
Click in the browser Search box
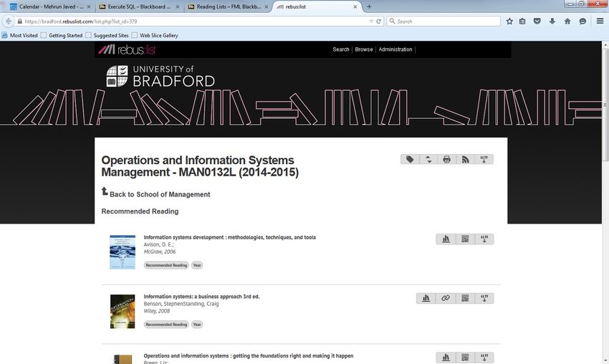click(443, 21)
